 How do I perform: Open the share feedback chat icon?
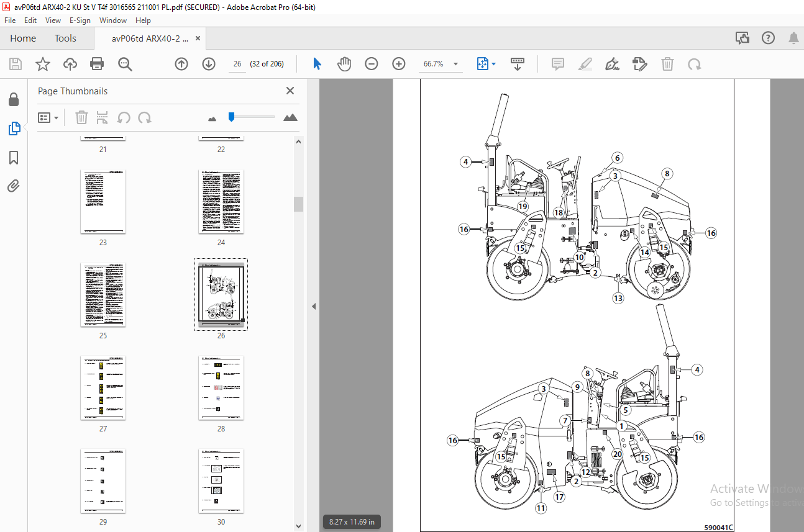coord(742,38)
